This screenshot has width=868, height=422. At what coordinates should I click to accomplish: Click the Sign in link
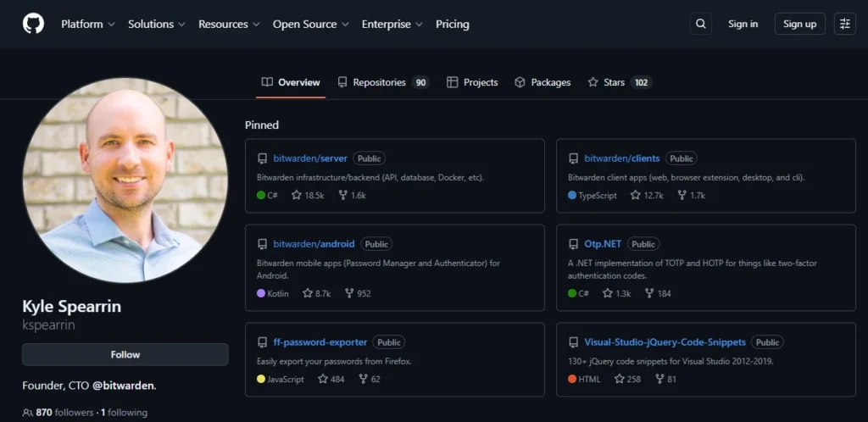click(x=743, y=24)
